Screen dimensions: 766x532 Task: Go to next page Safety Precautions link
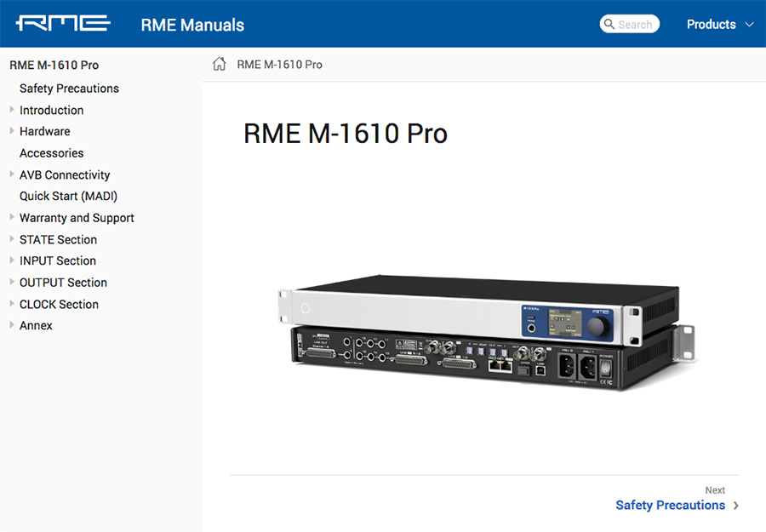671,505
